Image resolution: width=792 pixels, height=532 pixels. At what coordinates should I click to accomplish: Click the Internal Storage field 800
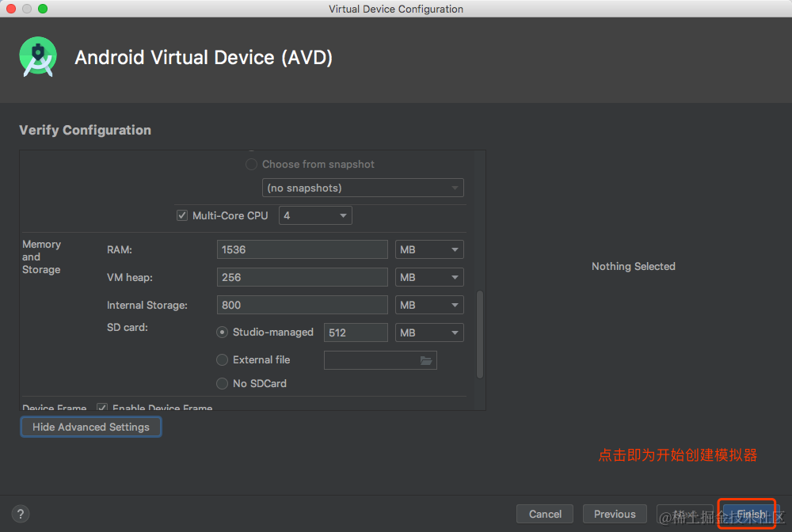[302, 305]
